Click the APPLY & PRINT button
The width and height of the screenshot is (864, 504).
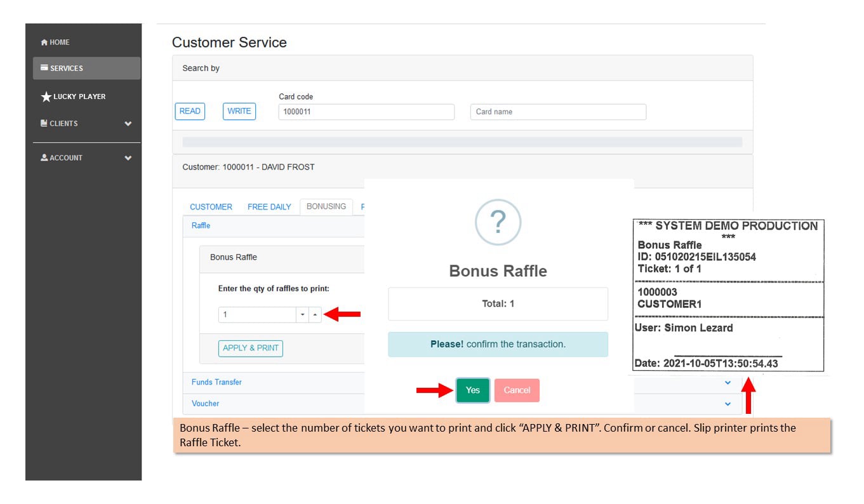pyautogui.click(x=251, y=348)
